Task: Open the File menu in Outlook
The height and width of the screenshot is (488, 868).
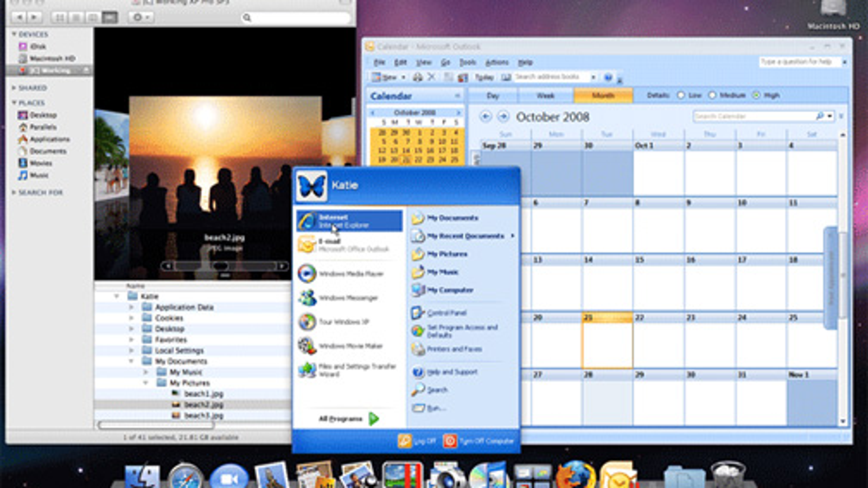Action: 379,62
